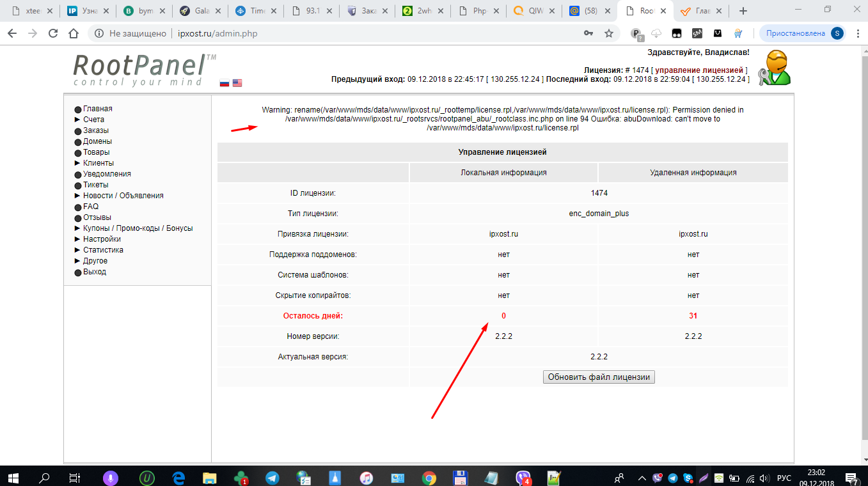Open the Заказы menu item
Image resolution: width=868 pixels, height=486 pixels.
[x=95, y=130]
